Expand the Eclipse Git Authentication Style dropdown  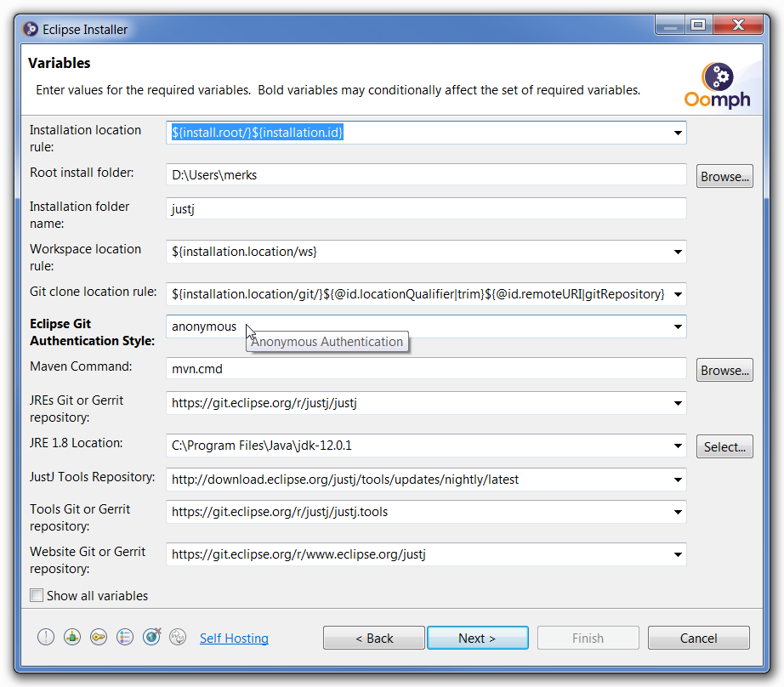pyautogui.click(x=678, y=326)
